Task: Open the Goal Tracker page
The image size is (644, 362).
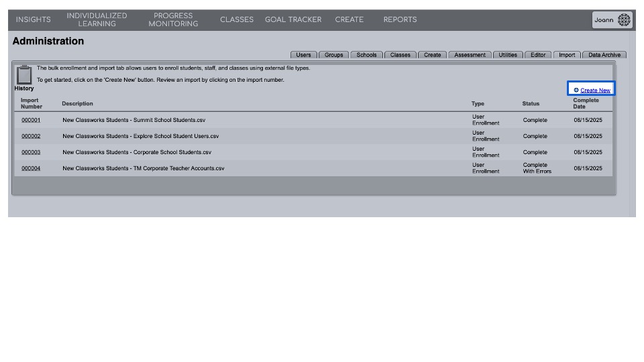Action: point(293,19)
